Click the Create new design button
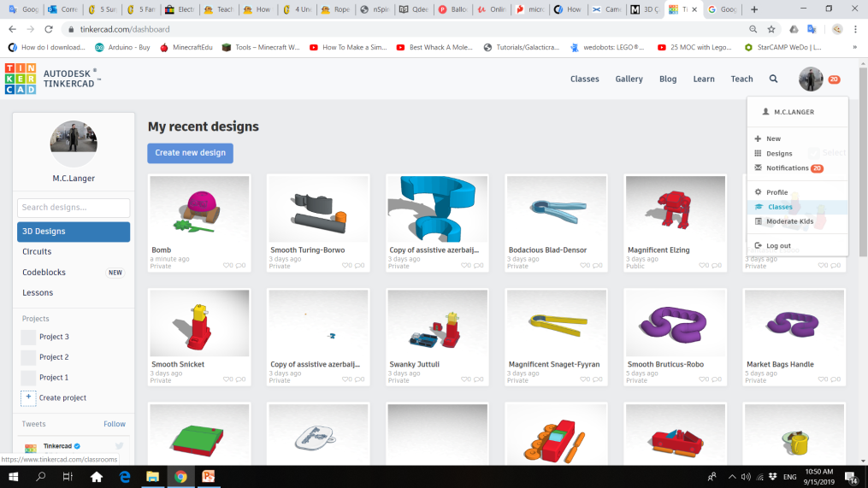The image size is (868, 488). point(190,153)
